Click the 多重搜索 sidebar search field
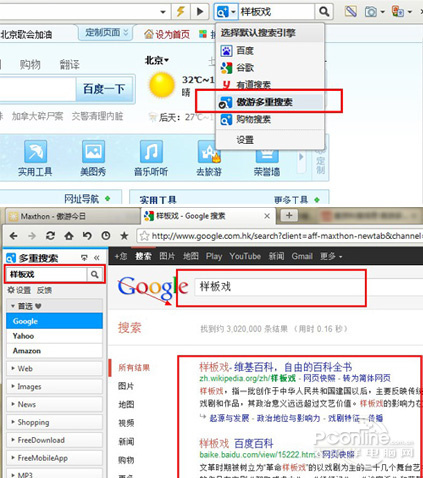The width and height of the screenshot is (423, 478). click(47, 274)
